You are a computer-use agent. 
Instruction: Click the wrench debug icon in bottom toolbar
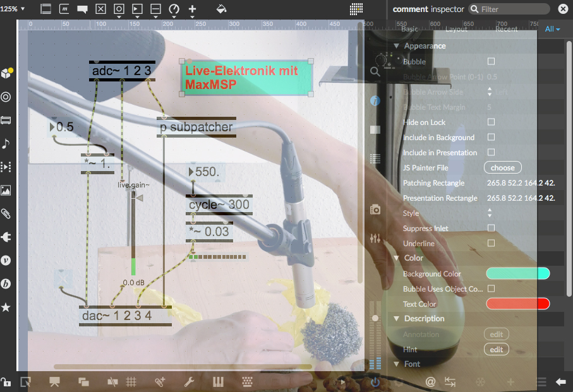(188, 381)
